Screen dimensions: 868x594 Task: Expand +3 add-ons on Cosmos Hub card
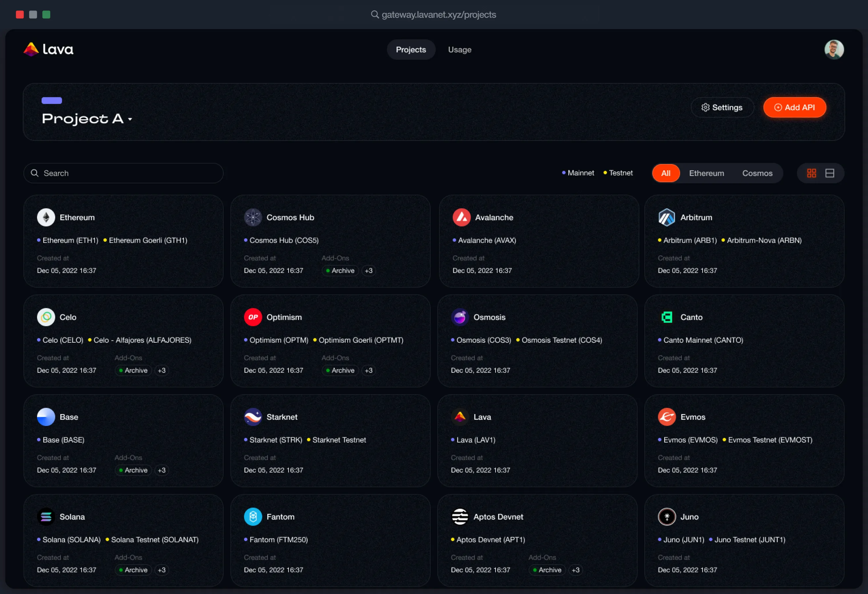click(x=368, y=271)
